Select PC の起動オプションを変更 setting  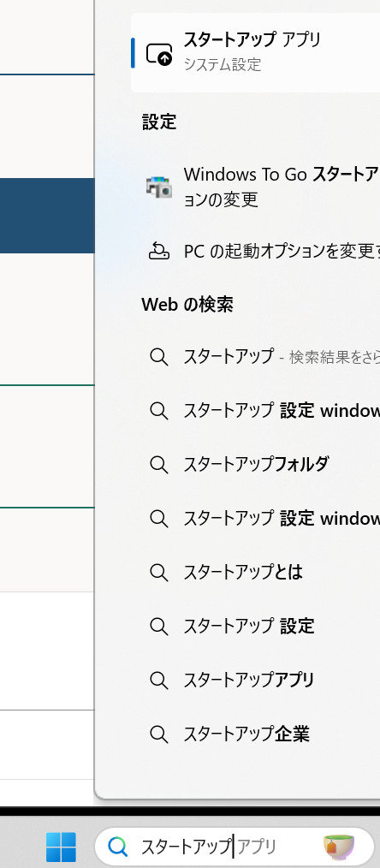[256, 252]
